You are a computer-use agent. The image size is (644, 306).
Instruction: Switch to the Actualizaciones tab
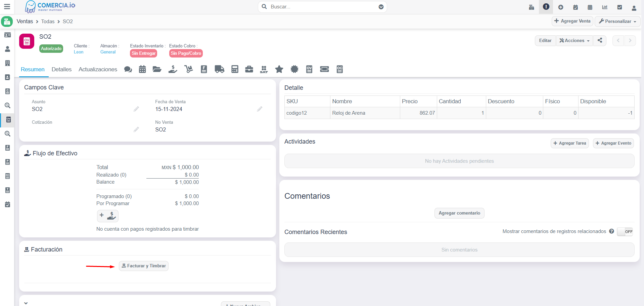(x=98, y=69)
